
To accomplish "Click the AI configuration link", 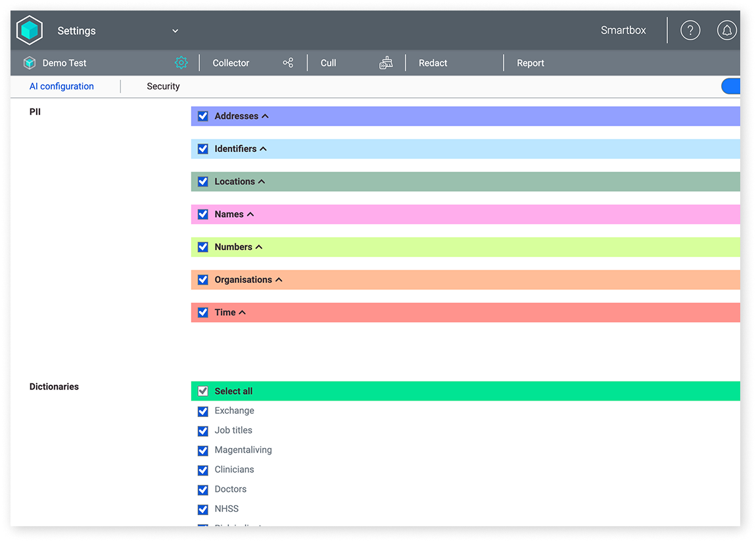I will click(x=61, y=86).
